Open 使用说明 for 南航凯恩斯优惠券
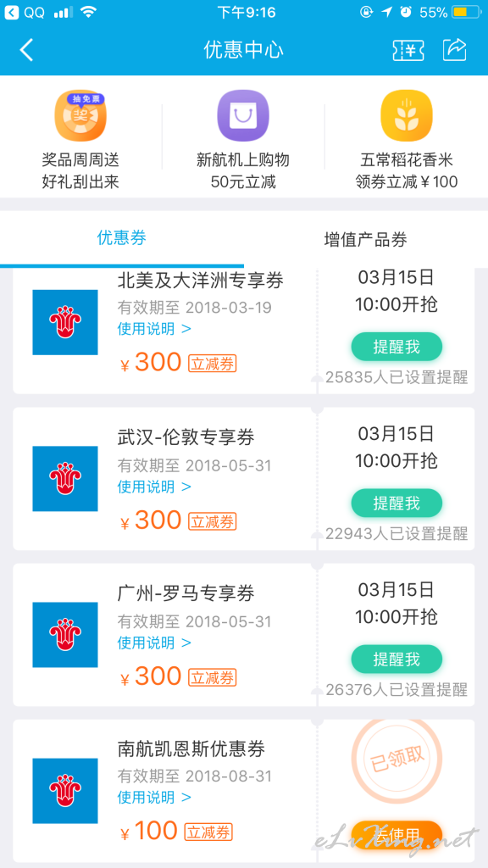The height and width of the screenshot is (868, 488). tap(154, 797)
